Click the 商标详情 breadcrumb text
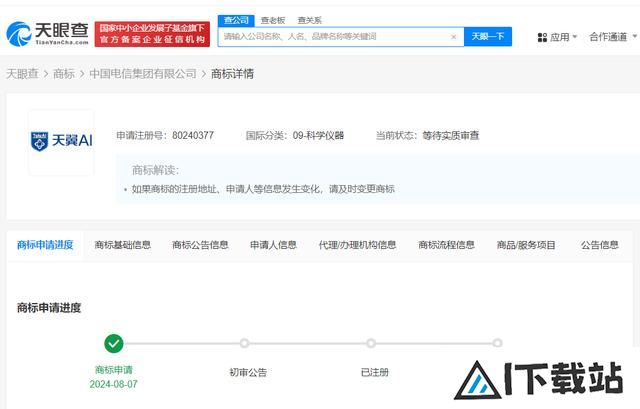640x409 pixels. [232, 74]
